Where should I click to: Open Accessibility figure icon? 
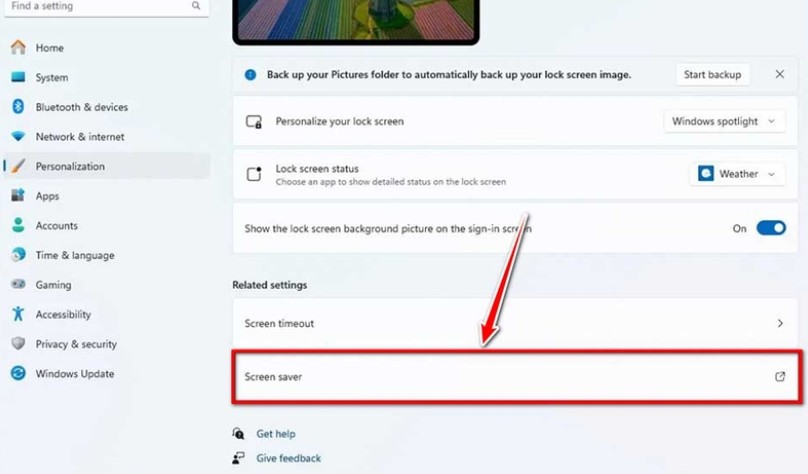pos(18,314)
